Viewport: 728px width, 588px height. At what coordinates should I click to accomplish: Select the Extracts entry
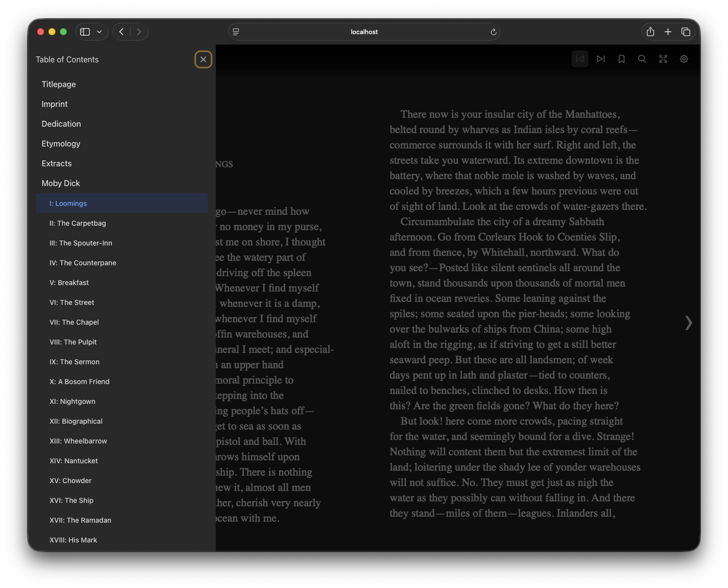[x=56, y=163]
